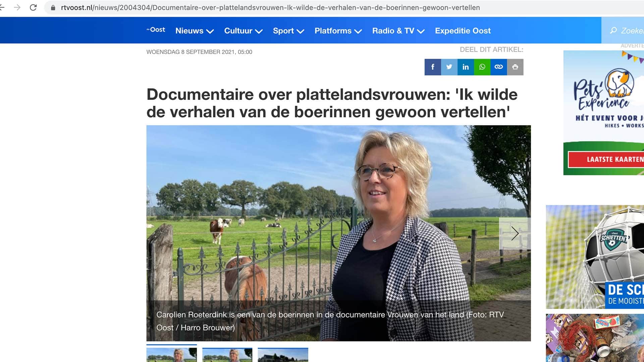This screenshot has height=362, width=644.
Task: Share article on LinkedIn
Action: click(x=466, y=67)
